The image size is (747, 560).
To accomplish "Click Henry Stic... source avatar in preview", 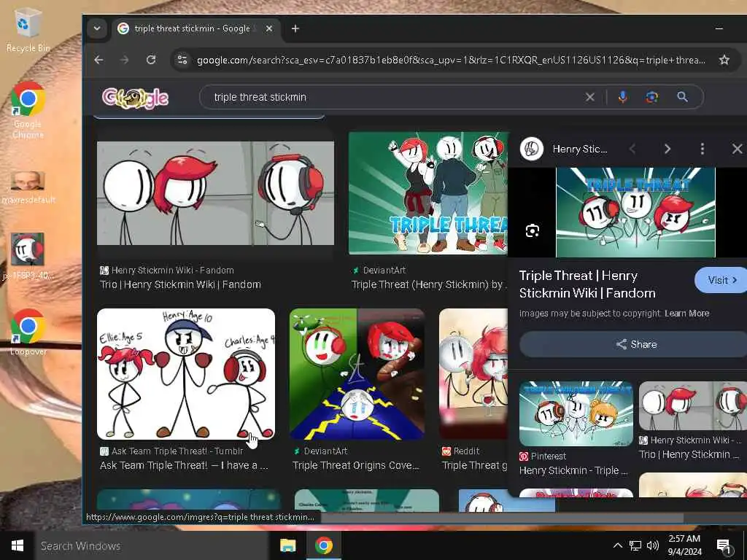I will coord(532,149).
